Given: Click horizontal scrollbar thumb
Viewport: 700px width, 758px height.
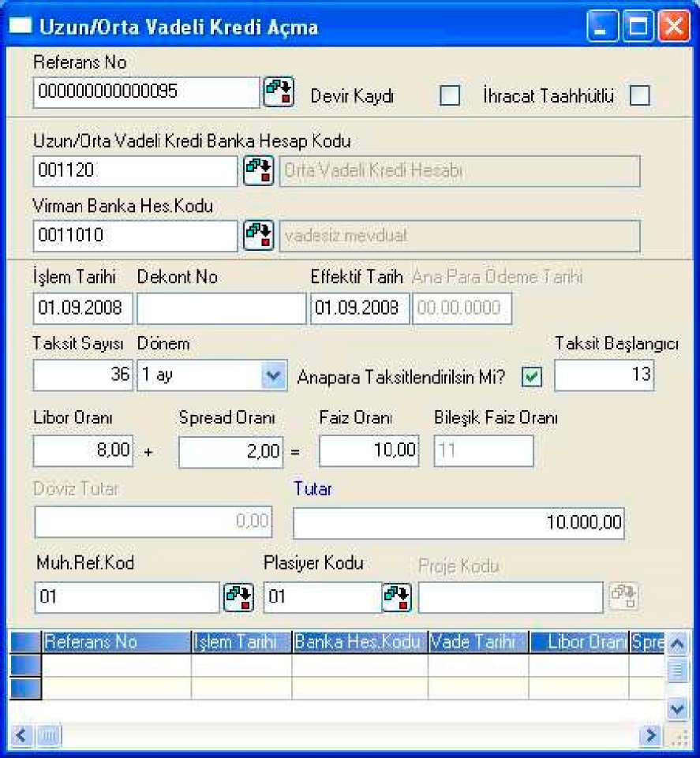Looking at the screenshot, I should pos(48,736).
